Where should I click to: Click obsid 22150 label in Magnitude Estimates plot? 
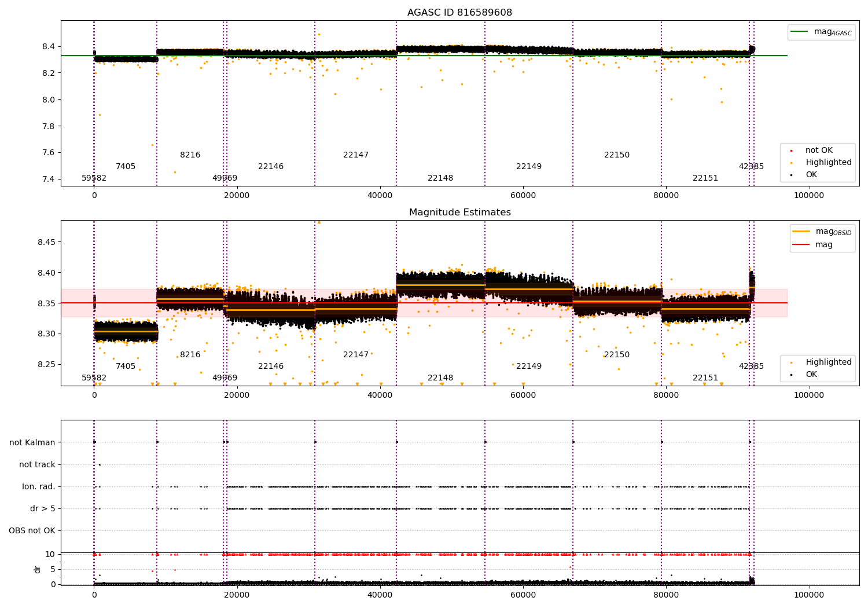click(x=617, y=355)
